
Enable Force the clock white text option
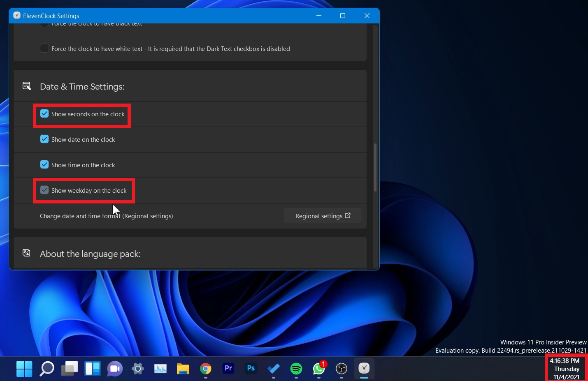[x=44, y=48]
